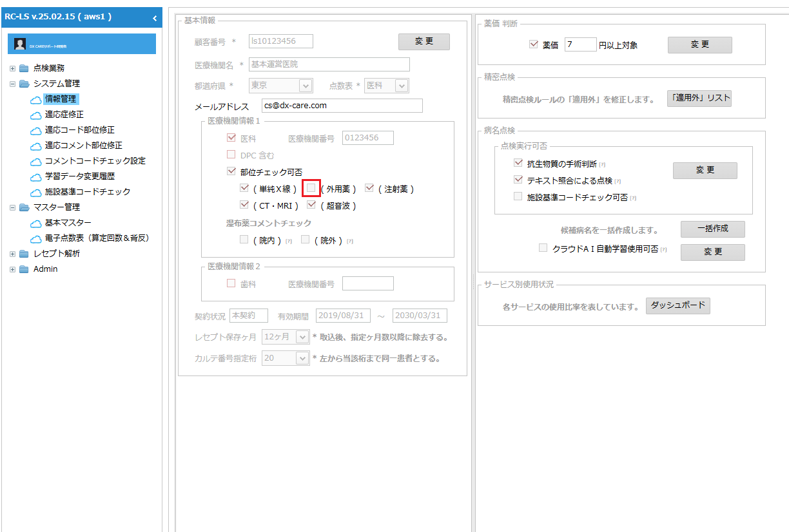
Task: Toggle the 超音波 checkbox
Action: [311, 205]
